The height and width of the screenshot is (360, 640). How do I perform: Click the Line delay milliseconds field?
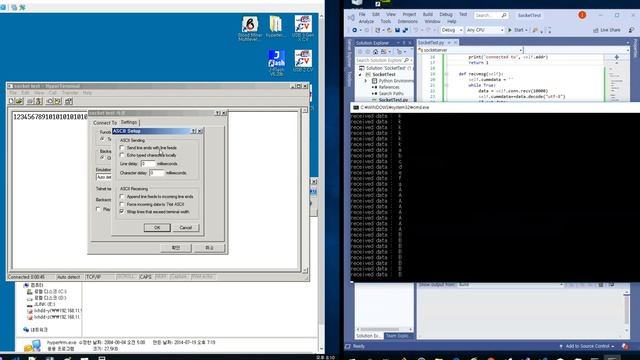148,164
